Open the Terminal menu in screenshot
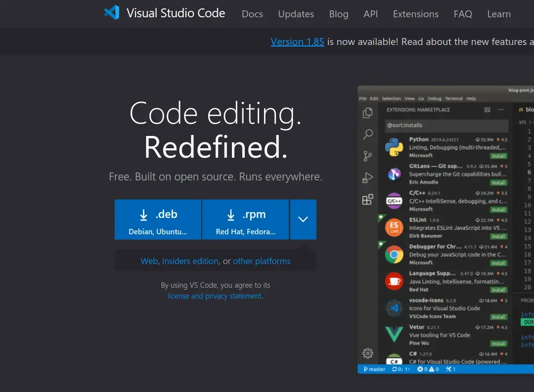Screen dimensions: 534x392 tap(453, 98)
